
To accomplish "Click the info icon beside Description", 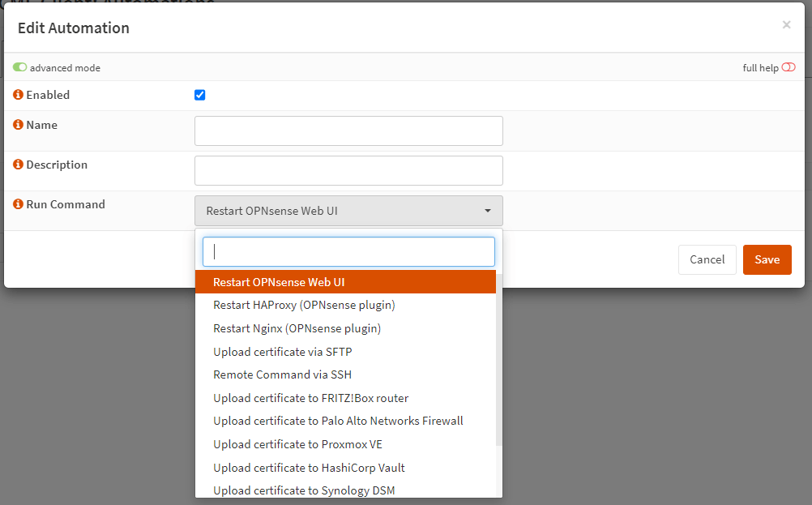I will (x=18, y=165).
